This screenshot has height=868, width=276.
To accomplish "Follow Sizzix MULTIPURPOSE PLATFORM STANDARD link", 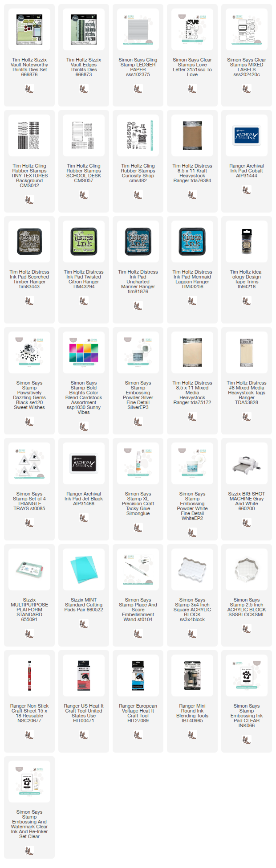I will tap(29, 610).
